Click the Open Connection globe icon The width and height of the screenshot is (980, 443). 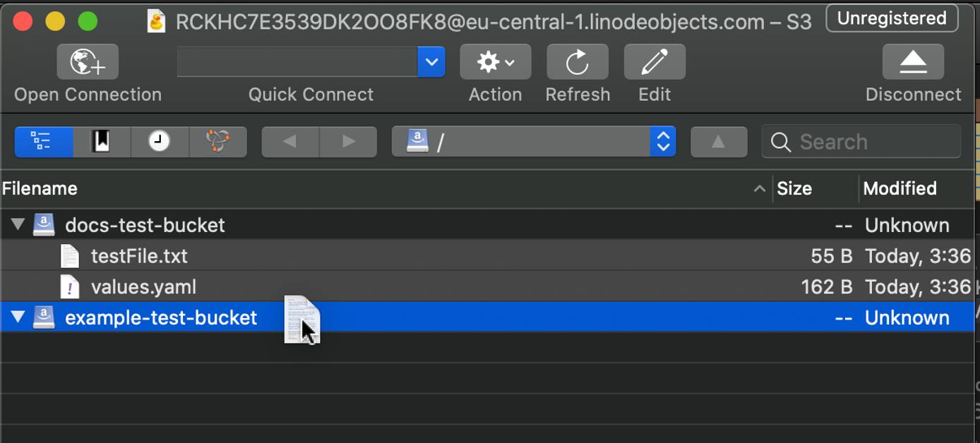[87, 61]
